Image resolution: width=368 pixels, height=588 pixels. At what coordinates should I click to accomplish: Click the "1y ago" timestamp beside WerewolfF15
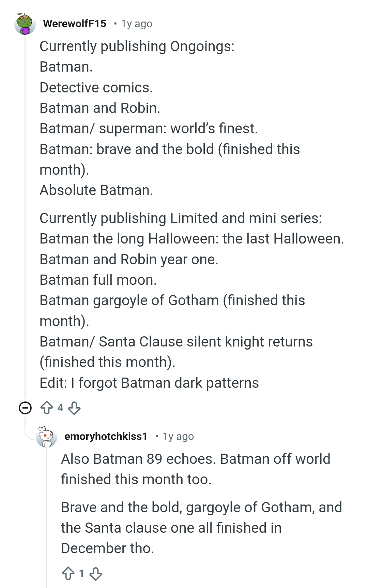(x=137, y=24)
